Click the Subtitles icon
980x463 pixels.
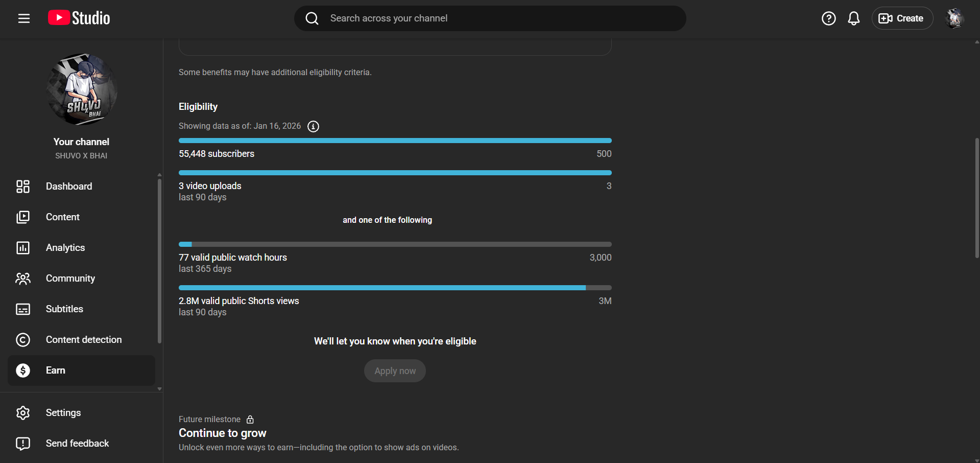tap(23, 309)
